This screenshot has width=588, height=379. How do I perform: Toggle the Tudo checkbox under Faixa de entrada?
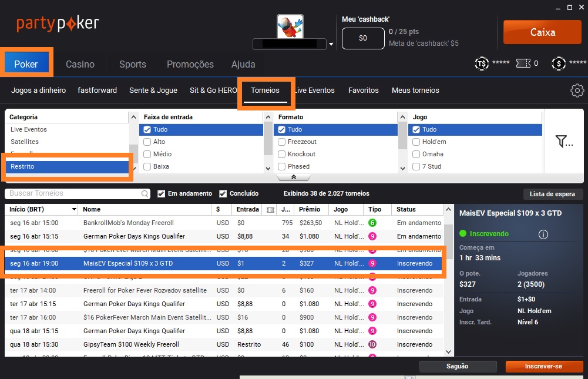coord(147,129)
